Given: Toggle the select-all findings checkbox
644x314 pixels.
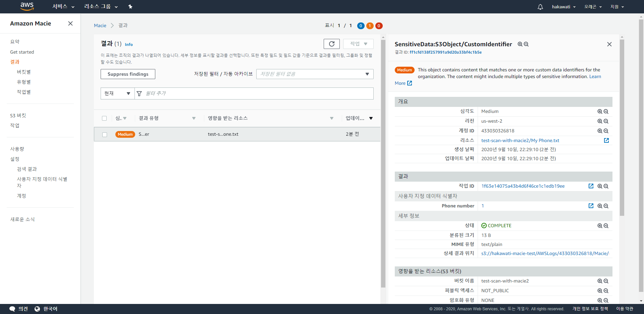Looking at the screenshot, I should (104, 118).
